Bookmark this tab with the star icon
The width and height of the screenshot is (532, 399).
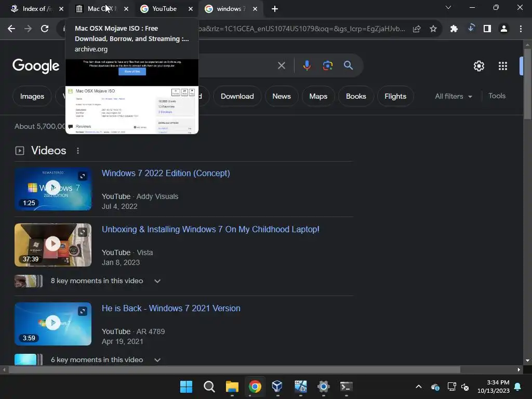(x=433, y=29)
